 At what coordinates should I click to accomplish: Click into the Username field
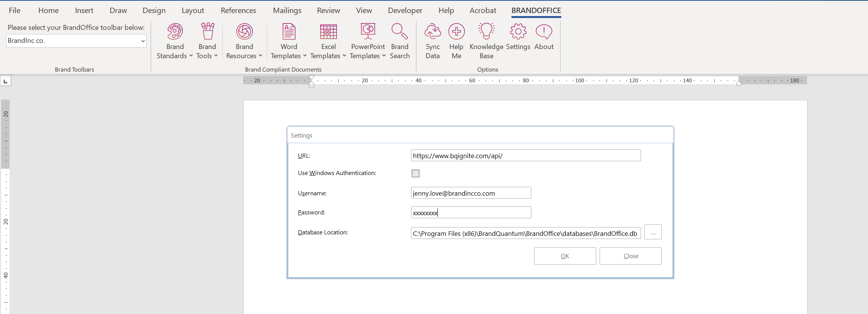[x=471, y=193]
